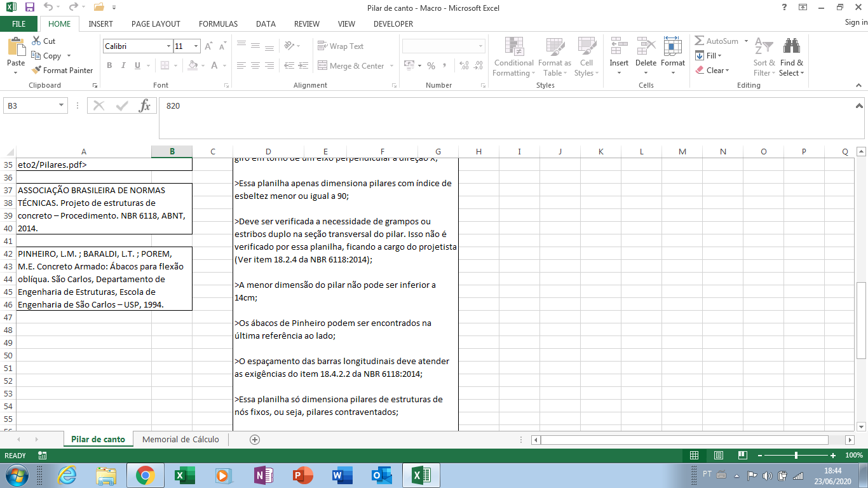Click the Insert Function fx button
868x488 pixels.
point(145,105)
